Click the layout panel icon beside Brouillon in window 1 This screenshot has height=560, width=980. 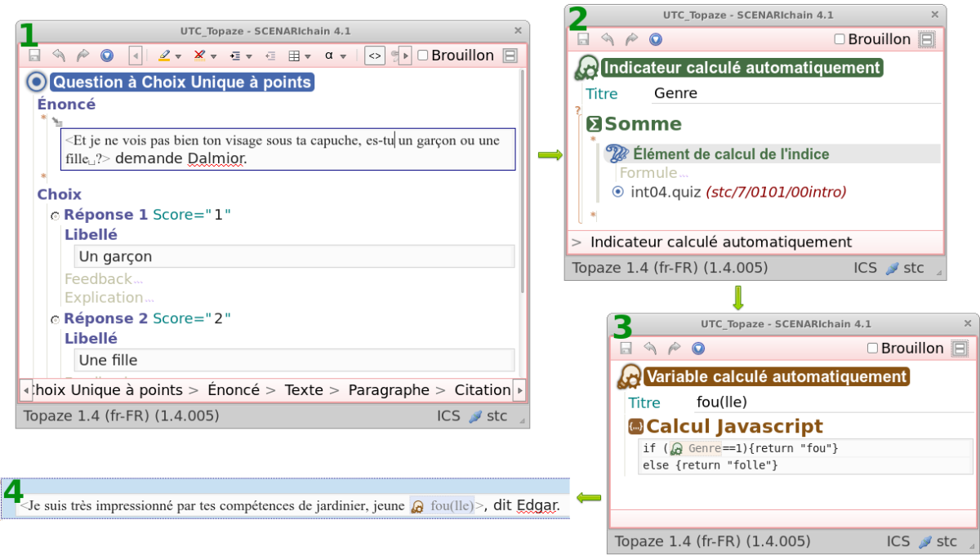(x=510, y=56)
